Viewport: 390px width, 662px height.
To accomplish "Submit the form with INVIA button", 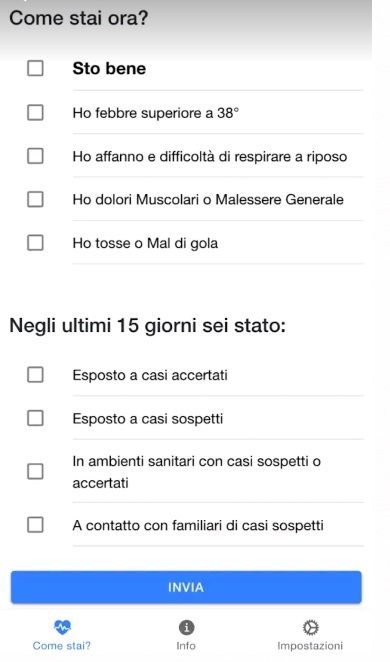I will tap(186, 587).
